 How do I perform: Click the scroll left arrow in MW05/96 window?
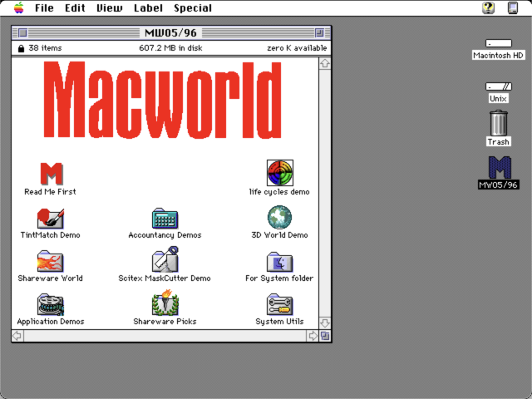click(17, 336)
